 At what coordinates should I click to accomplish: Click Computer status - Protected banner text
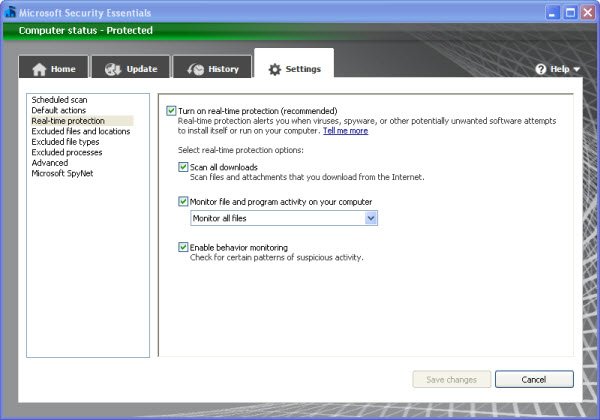click(86, 31)
